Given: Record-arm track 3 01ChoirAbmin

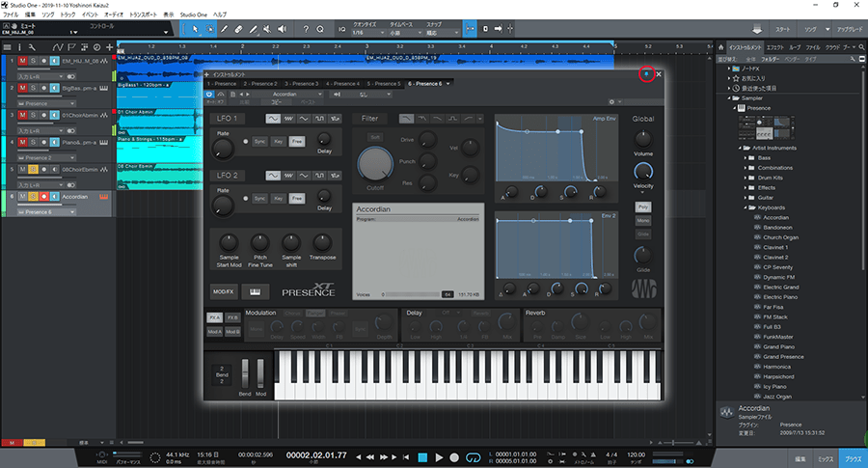Looking at the screenshot, I should [x=43, y=115].
